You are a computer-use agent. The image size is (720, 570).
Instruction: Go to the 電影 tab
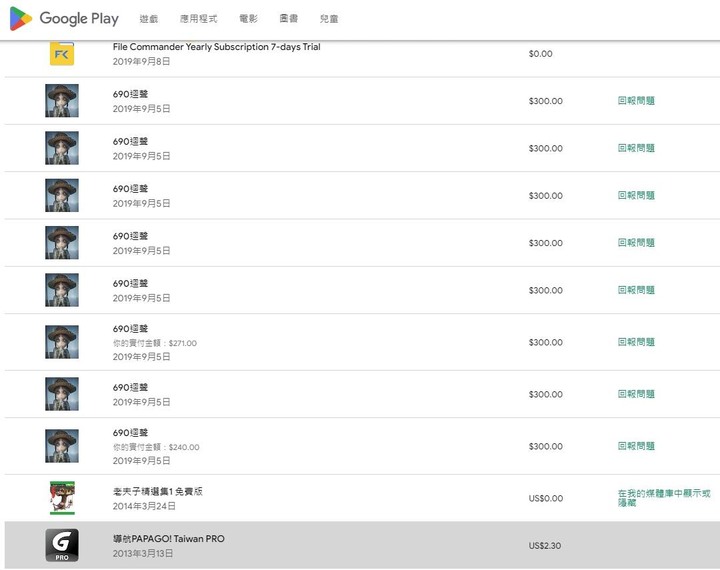248,19
